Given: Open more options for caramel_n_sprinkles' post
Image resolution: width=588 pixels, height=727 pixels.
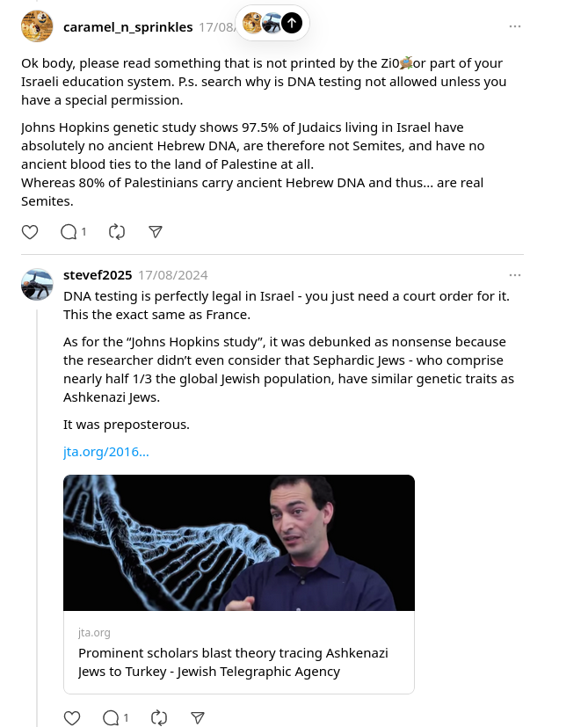Looking at the screenshot, I should [515, 26].
